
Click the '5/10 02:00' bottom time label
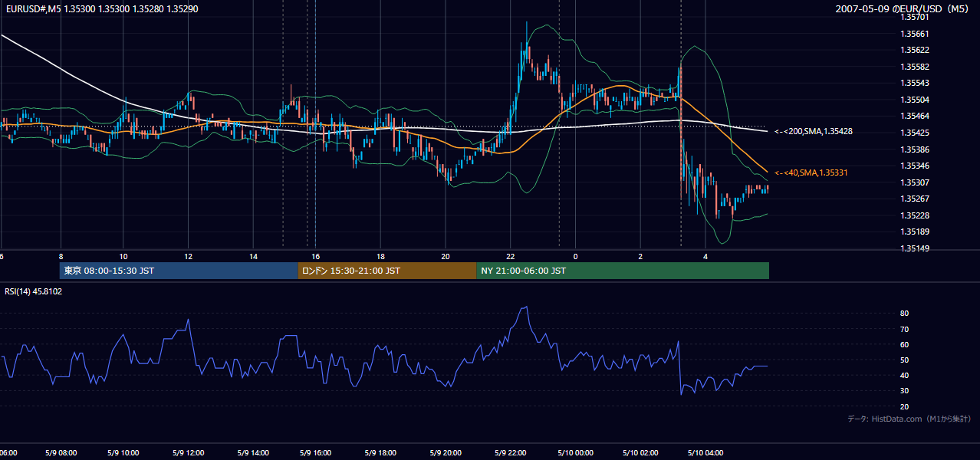pos(640,453)
